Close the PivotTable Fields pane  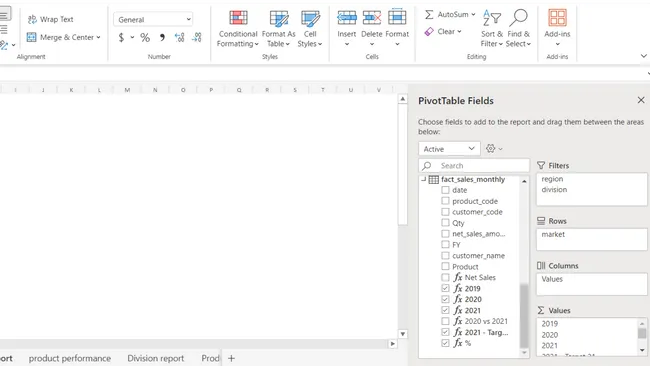[x=641, y=100]
